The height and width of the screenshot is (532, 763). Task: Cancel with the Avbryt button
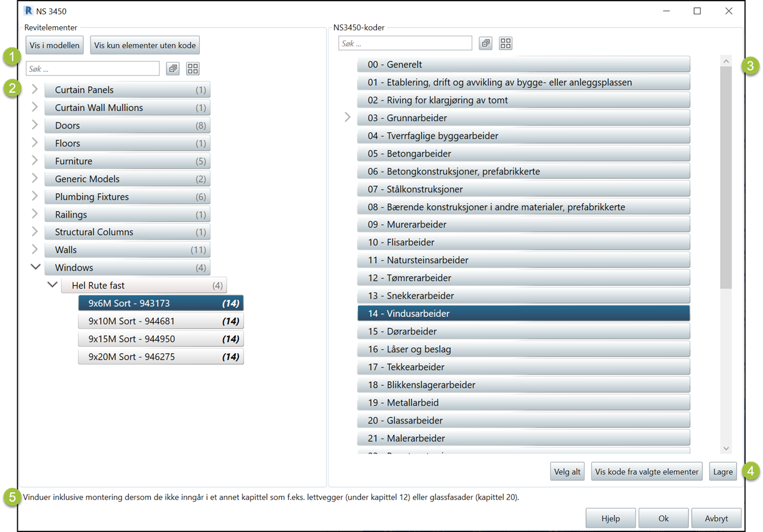(x=717, y=518)
